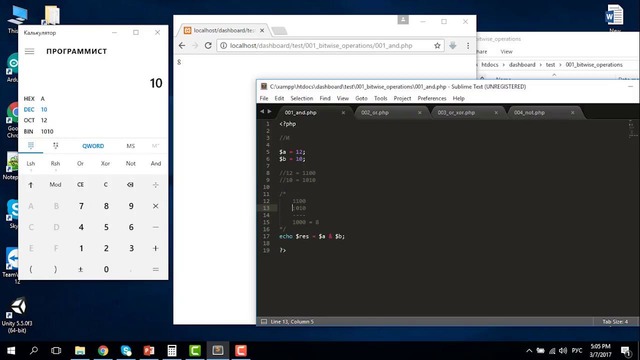This screenshot has height=360, width=640.
Task: Expand htdocs breadcrumb chevron in Explorer
Action: click(x=504, y=65)
